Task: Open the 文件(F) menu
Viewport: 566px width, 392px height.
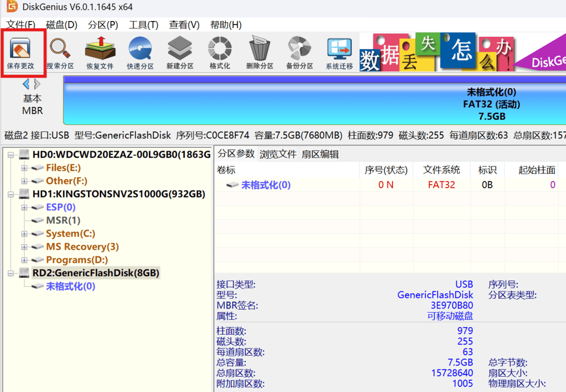Action: coord(20,25)
